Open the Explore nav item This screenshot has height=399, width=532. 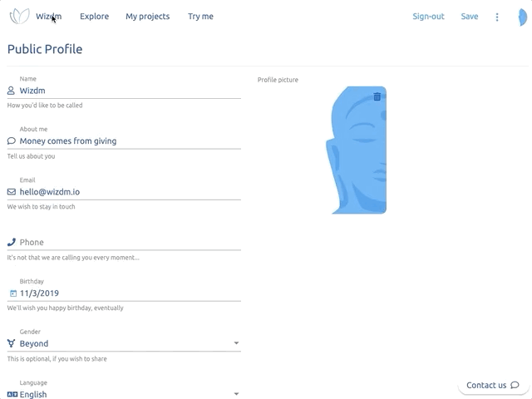point(94,17)
